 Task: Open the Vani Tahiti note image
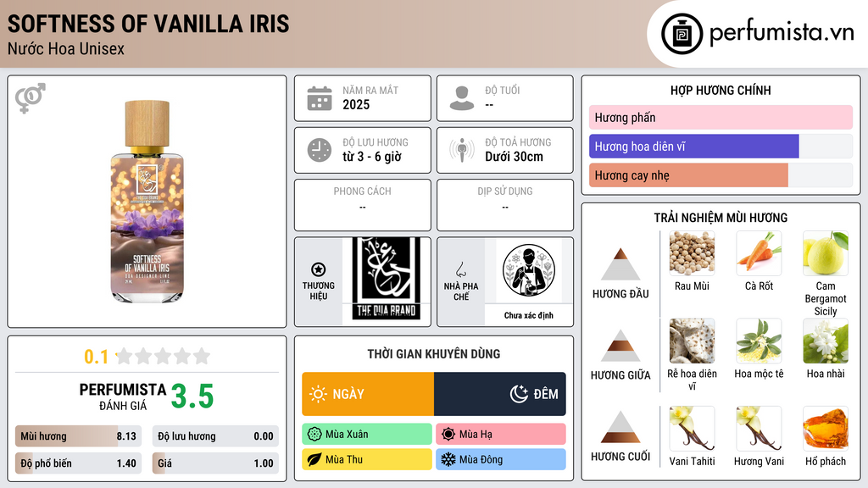(x=692, y=428)
